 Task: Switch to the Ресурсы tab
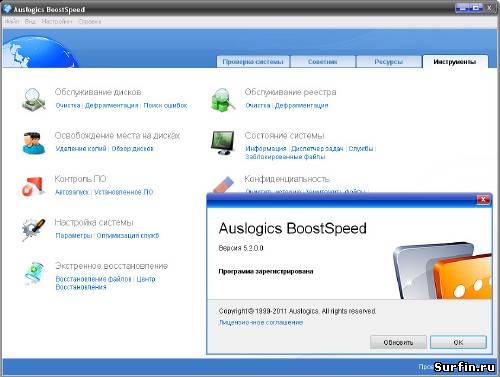[x=389, y=62]
